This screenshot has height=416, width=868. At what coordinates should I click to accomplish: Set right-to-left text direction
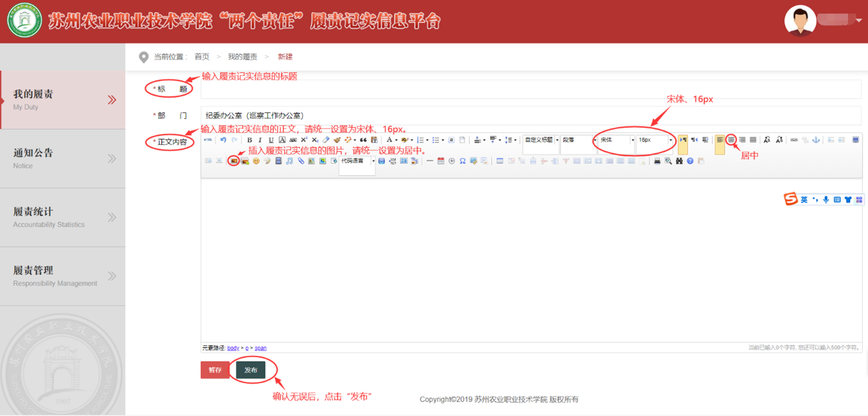[x=694, y=140]
